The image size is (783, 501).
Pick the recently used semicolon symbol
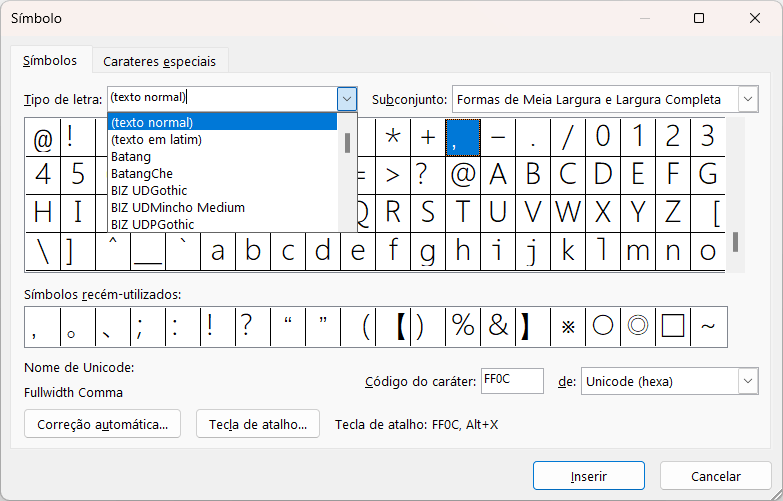coord(148,327)
